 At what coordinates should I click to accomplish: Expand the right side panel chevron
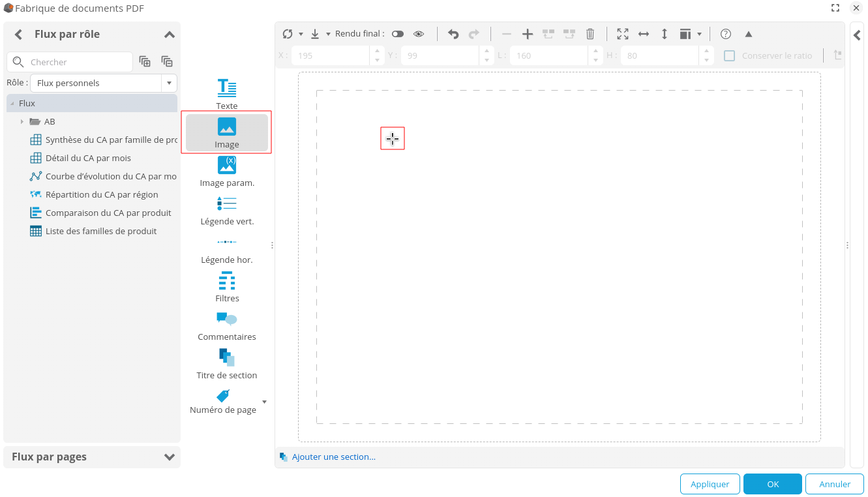[x=857, y=35]
